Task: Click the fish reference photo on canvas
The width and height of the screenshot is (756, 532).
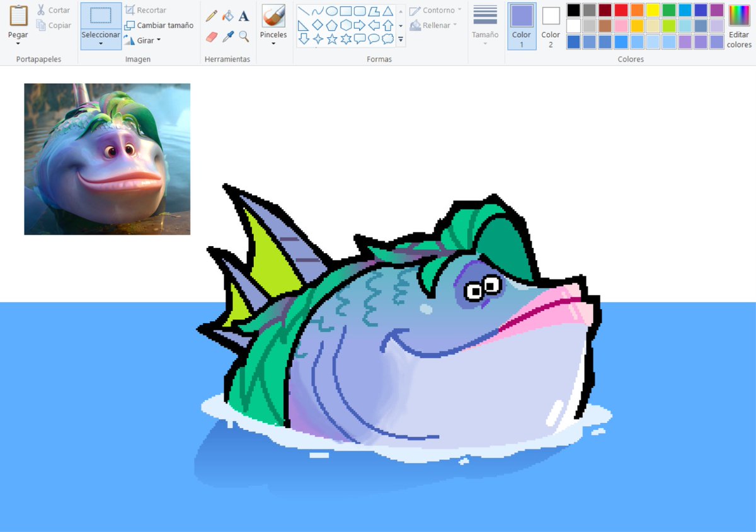Action: tap(107, 159)
